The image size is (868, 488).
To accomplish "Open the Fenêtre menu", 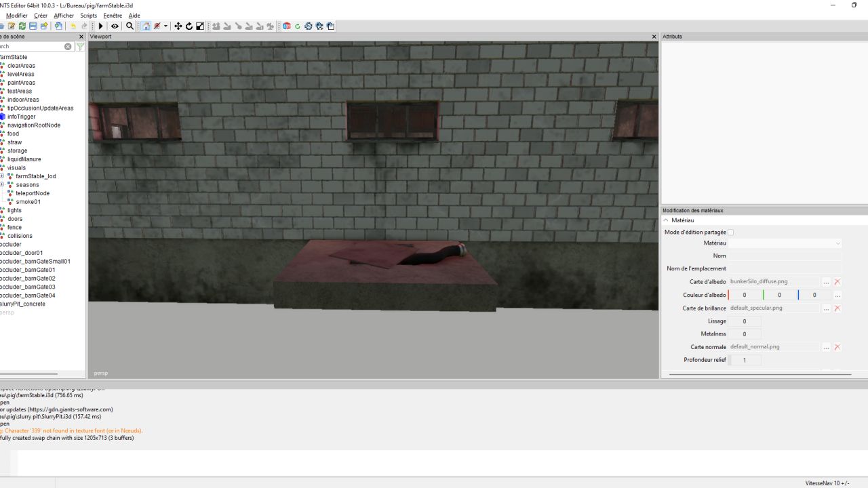I will [113, 16].
